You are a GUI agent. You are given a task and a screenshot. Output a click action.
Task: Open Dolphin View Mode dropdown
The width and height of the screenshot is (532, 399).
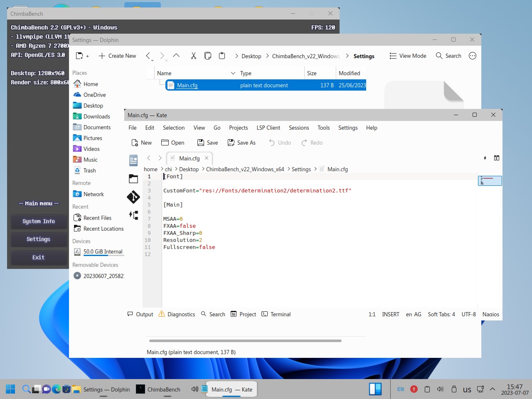pos(408,56)
